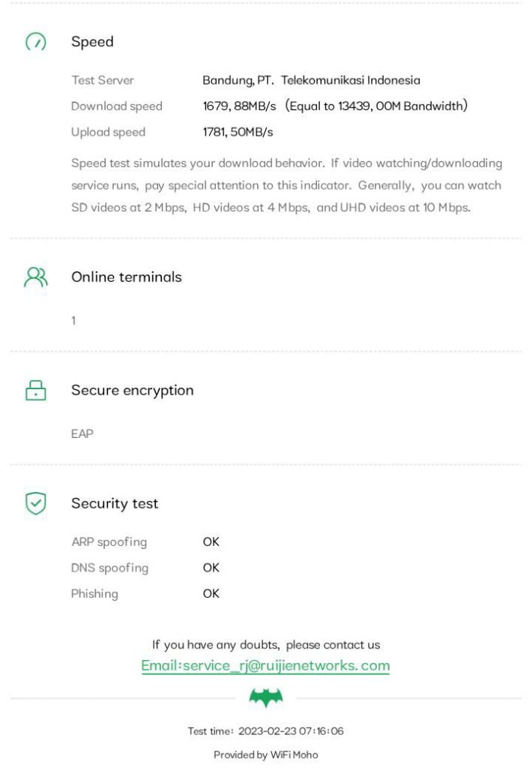Click the Provided by WiFi Moho text
Image resolution: width=532 pixels, height=768 pixels.
(266, 754)
